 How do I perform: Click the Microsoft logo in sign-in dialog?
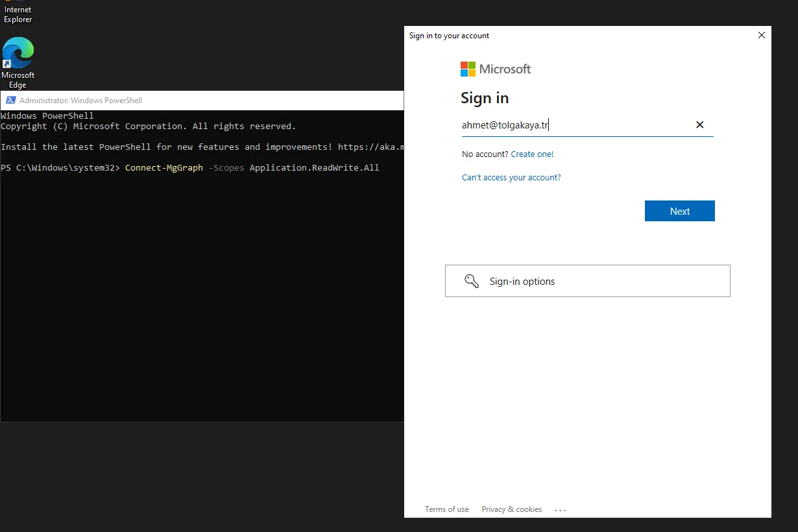(496, 69)
